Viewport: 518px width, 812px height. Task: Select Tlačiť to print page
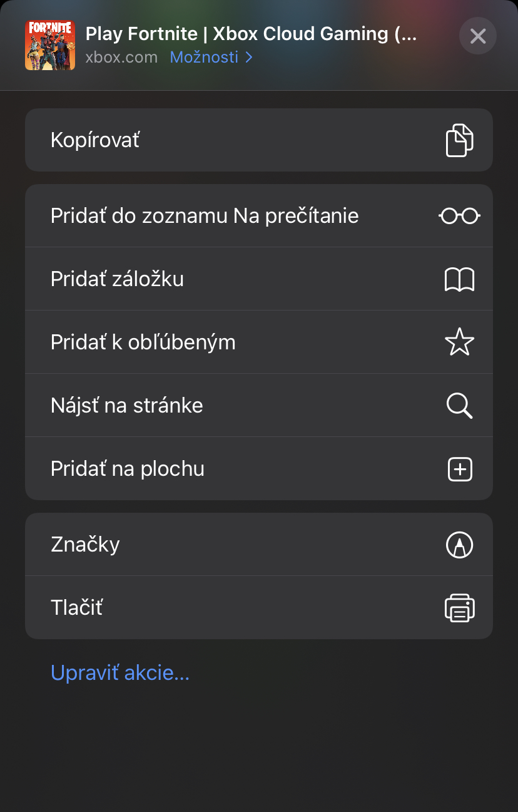[x=259, y=608]
